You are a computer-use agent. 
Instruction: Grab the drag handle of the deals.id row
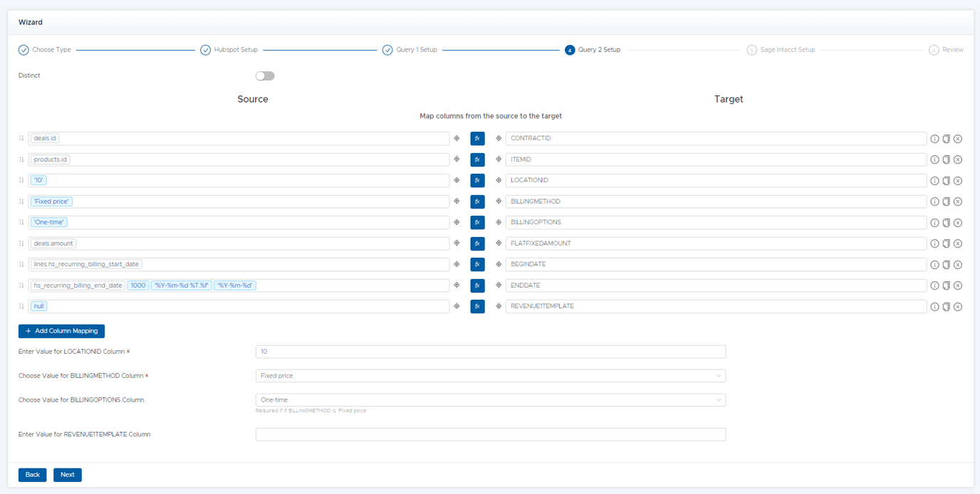(x=21, y=138)
